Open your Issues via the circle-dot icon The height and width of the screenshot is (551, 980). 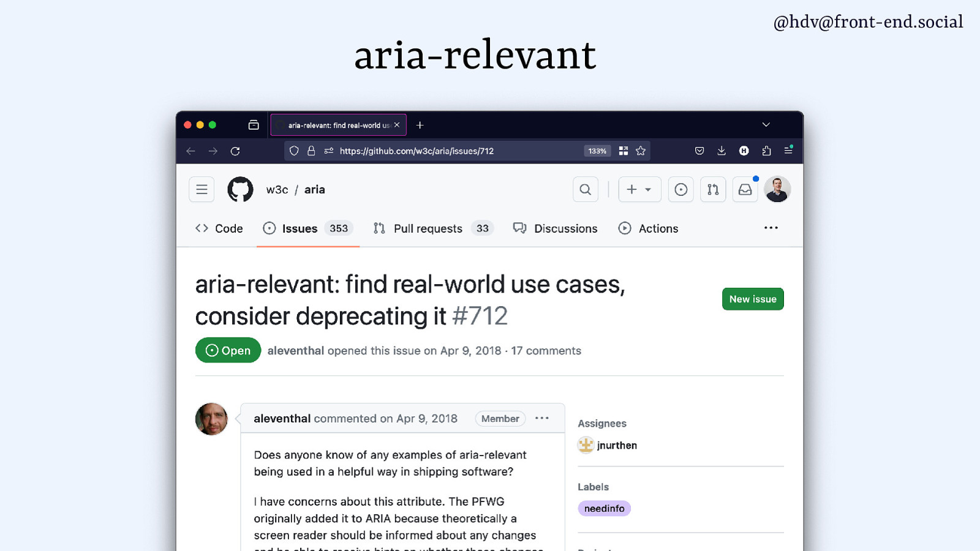tap(681, 190)
